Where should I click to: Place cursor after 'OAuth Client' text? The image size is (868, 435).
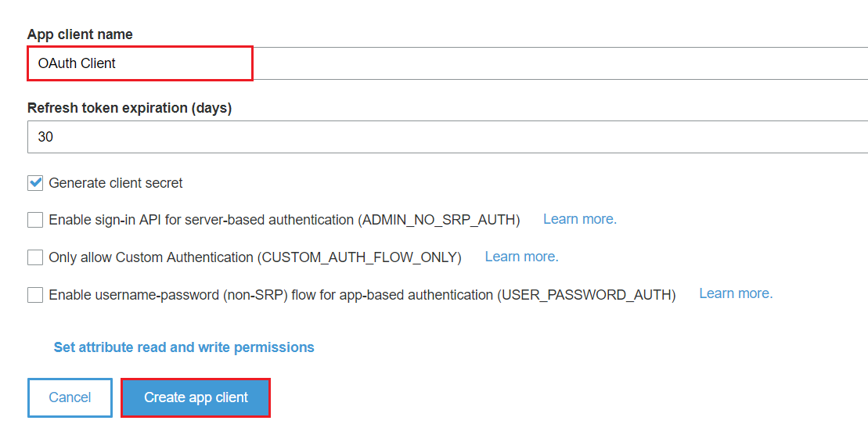click(x=117, y=63)
